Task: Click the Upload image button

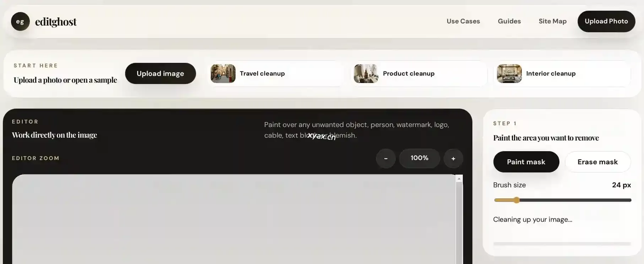Action: click(x=160, y=73)
